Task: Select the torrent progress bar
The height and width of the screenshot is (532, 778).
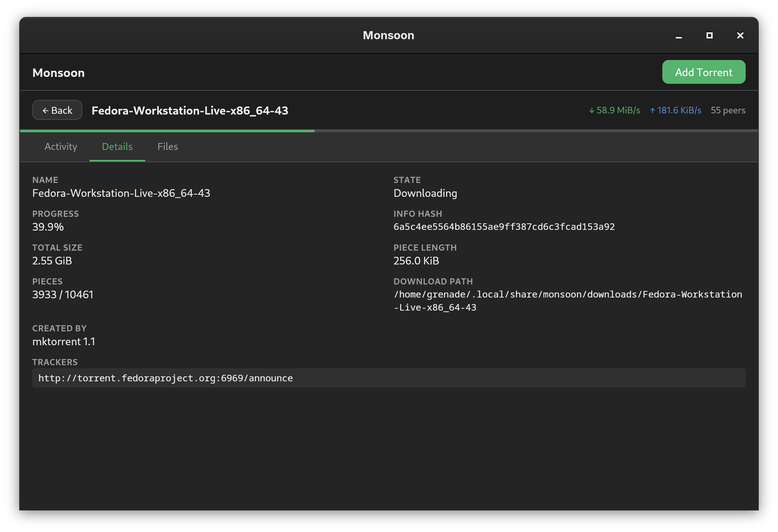Action: (389, 131)
